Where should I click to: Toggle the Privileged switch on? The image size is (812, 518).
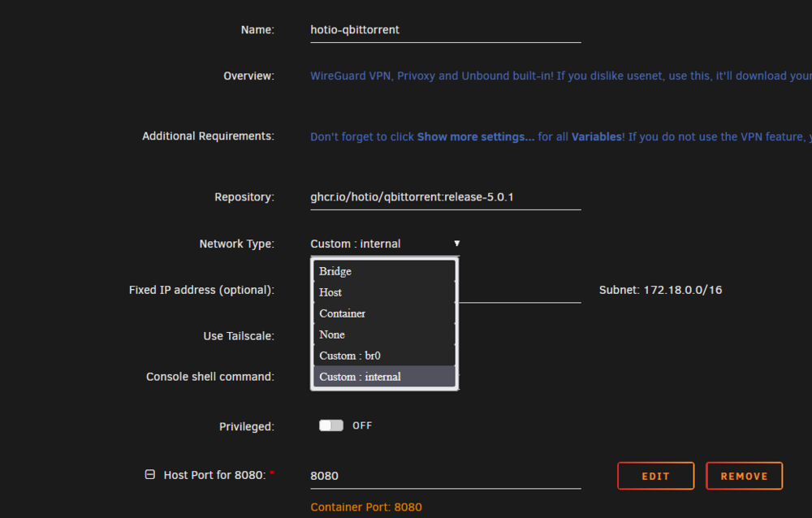pyautogui.click(x=331, y=425)
